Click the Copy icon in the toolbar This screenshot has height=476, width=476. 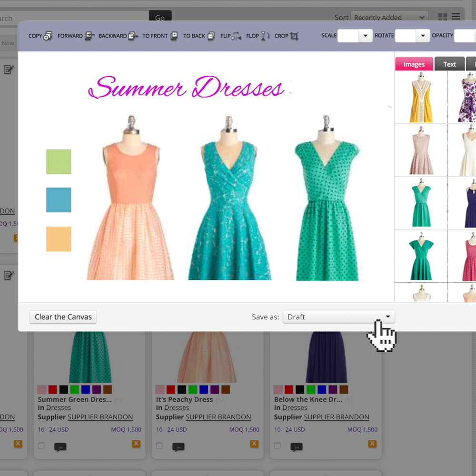(48, 36)
